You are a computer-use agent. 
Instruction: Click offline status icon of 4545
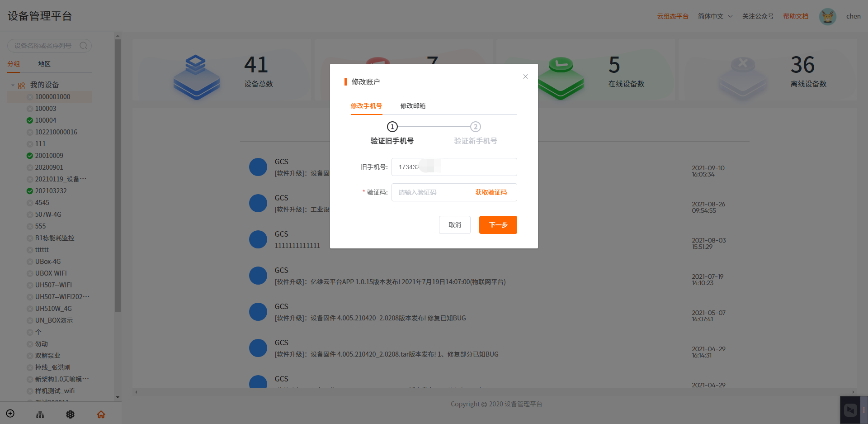[x=30, y=203]
